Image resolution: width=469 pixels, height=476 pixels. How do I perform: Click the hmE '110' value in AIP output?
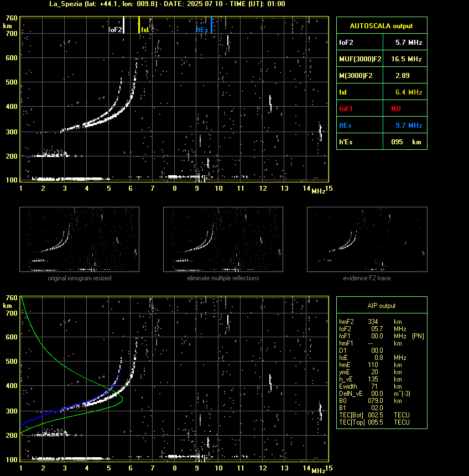pos(373,365)
